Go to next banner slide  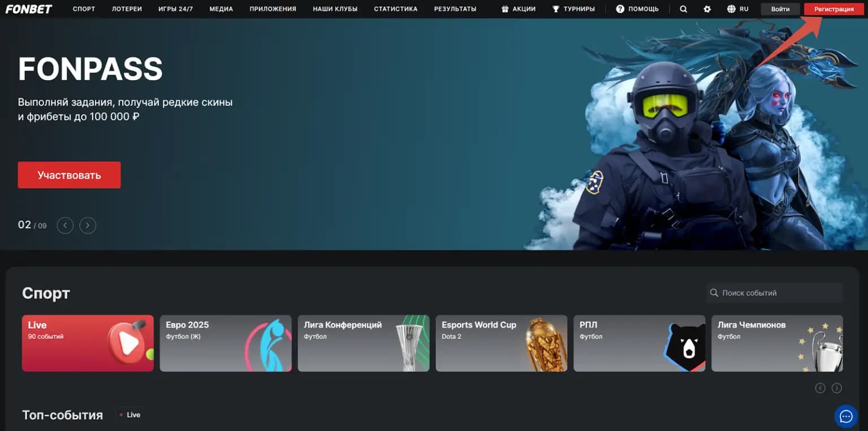click(88, 226)
